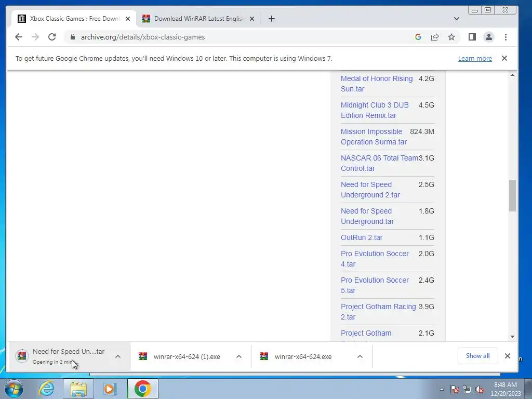Click the muted volume tray icon
532x399 pixels.
tap(480, 389)
